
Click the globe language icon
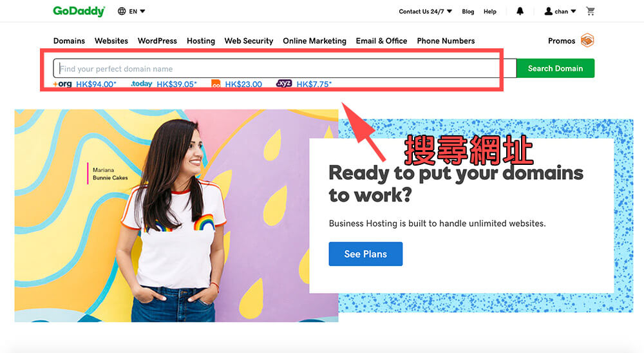(x=122, y=11)
